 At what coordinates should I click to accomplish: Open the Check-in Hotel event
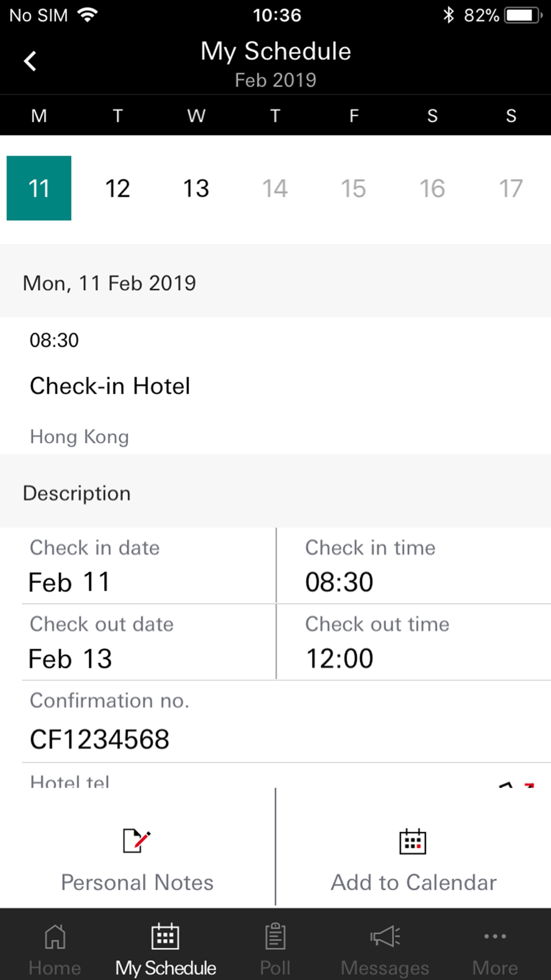pos(110,386)
